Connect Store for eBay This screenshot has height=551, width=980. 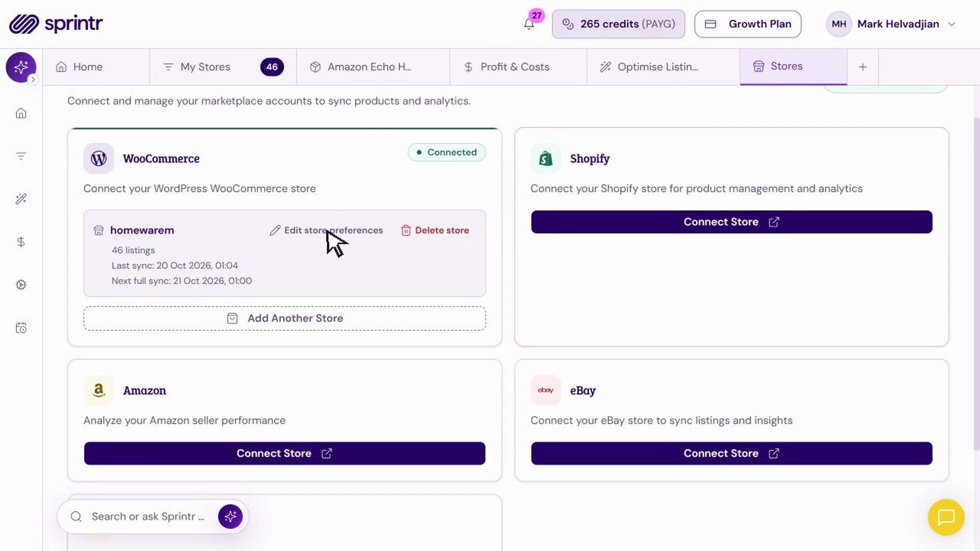[731, 454]
